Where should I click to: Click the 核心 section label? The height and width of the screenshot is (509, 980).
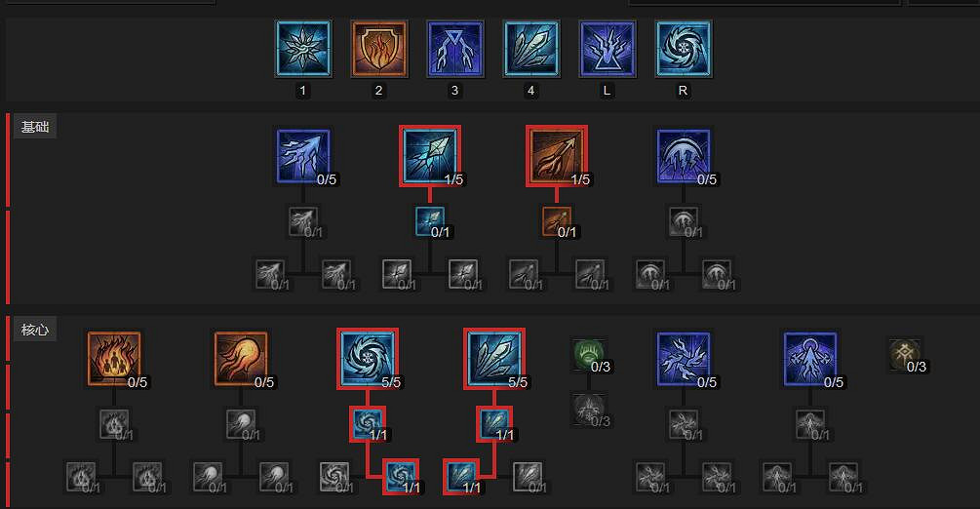pyautogui.click(x=35, y=330)
